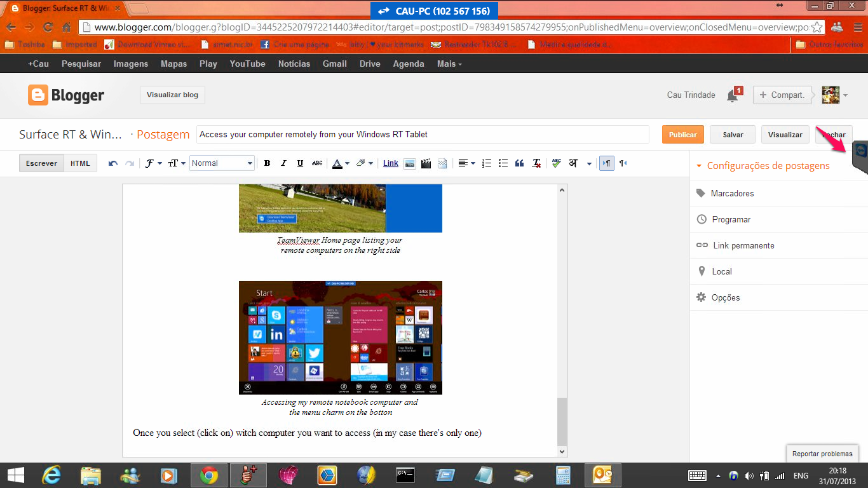Insert a jump break

pos(443,163)
